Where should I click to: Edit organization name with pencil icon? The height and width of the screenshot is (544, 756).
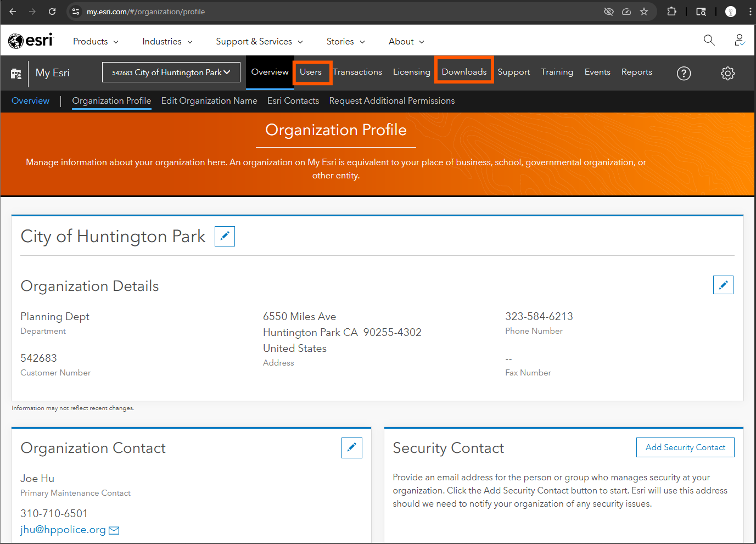(x=225, y=236)
